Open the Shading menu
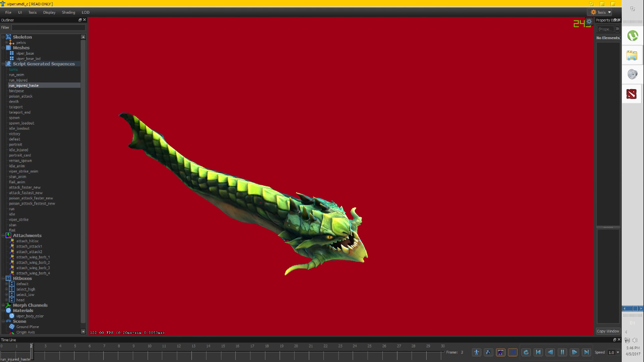The image size is (644, 362). 68,12
